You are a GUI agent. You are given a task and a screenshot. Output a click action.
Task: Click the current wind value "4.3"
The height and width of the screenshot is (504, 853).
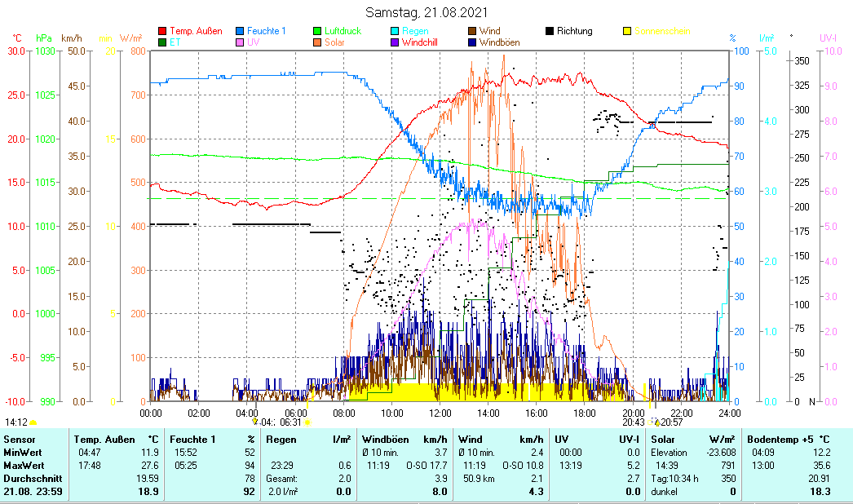tap(536, 492)
